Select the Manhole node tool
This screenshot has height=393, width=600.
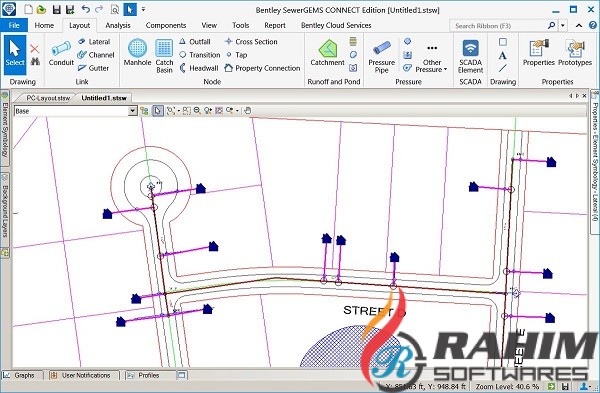click(x=137, y=52)
